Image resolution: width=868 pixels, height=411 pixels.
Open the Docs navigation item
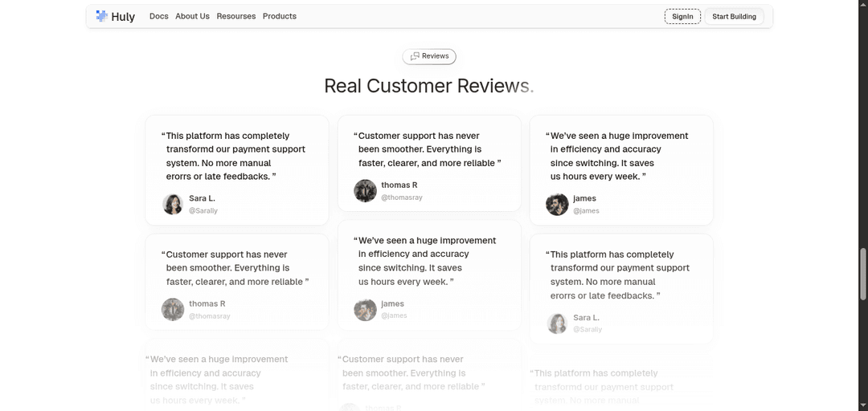(159, 16)
